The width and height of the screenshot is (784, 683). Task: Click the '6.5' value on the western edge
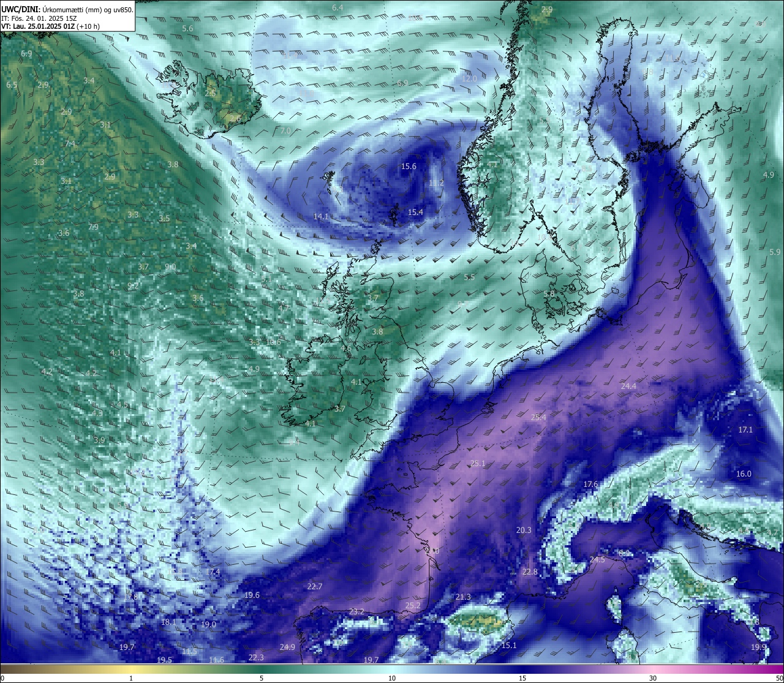click(x=12, y=85)
